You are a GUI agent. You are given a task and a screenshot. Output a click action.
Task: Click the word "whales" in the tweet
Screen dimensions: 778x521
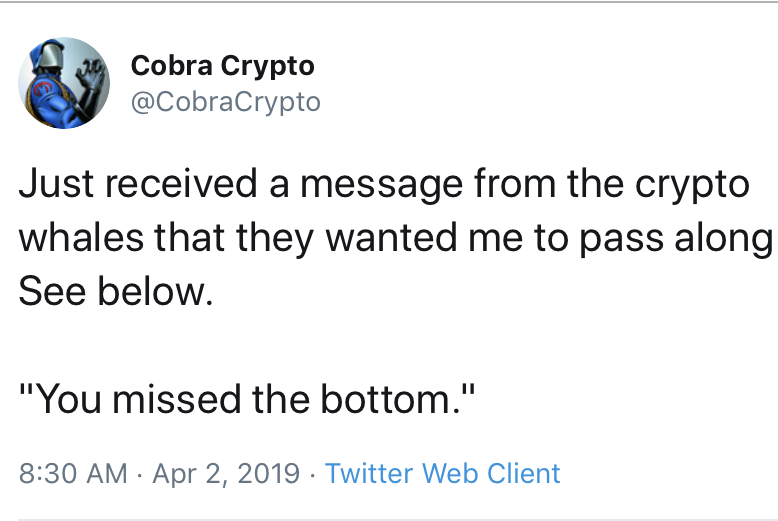tap(81, 237)
